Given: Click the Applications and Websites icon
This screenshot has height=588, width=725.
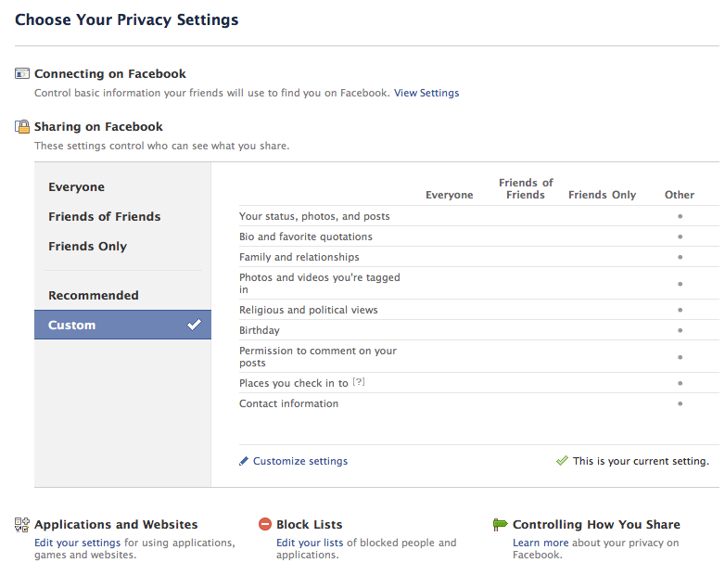Looking at the screenshot, I should point(22,525).
